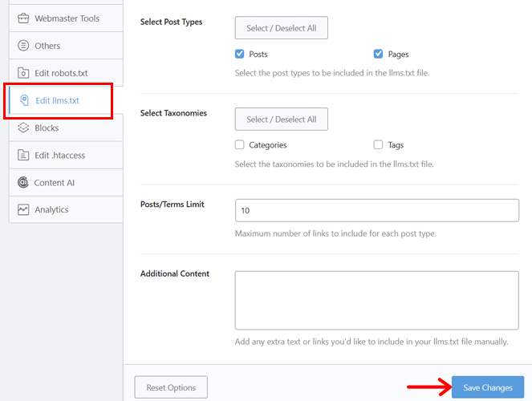Click the 'Add any extra text or links' description

tap(372, 342)
